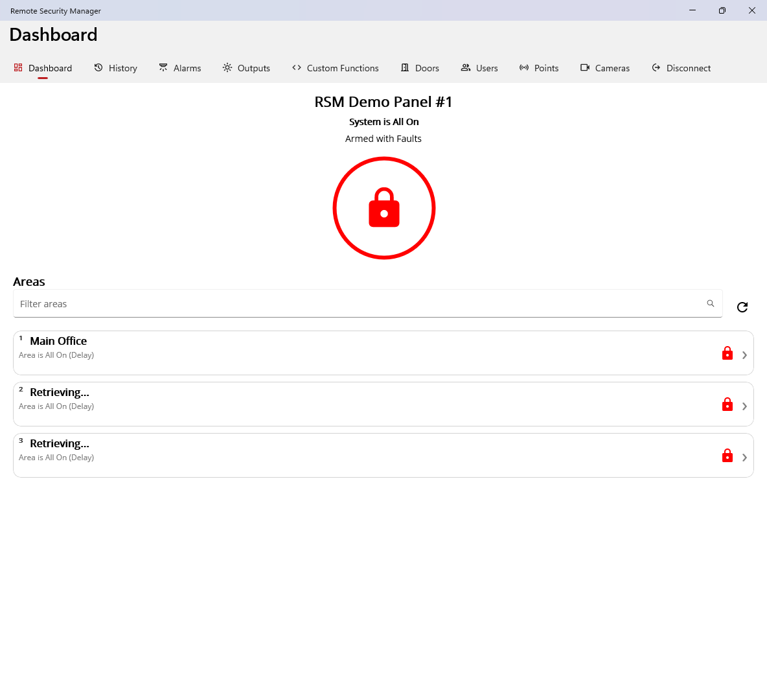Viewport: 767px width, 700px height.
Task: Click the large red system lock button
Action: click(x=384, y=208)
